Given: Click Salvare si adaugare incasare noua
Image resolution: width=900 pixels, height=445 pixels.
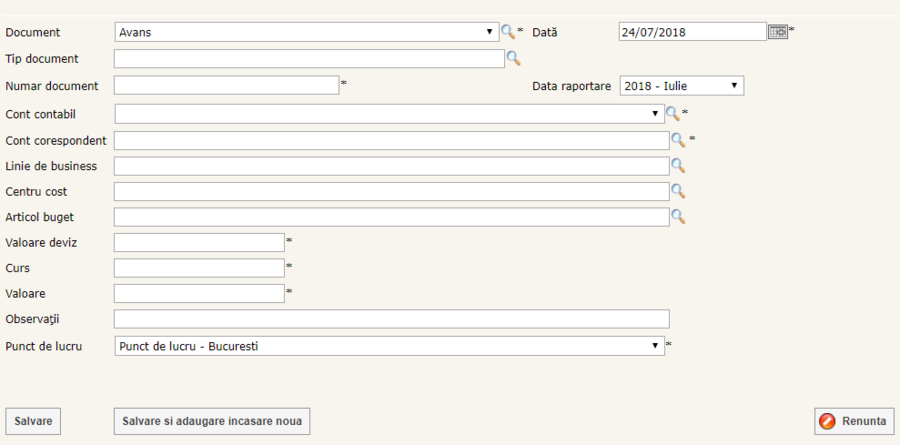Looking at the screenshot, I should tap(212, 421).
